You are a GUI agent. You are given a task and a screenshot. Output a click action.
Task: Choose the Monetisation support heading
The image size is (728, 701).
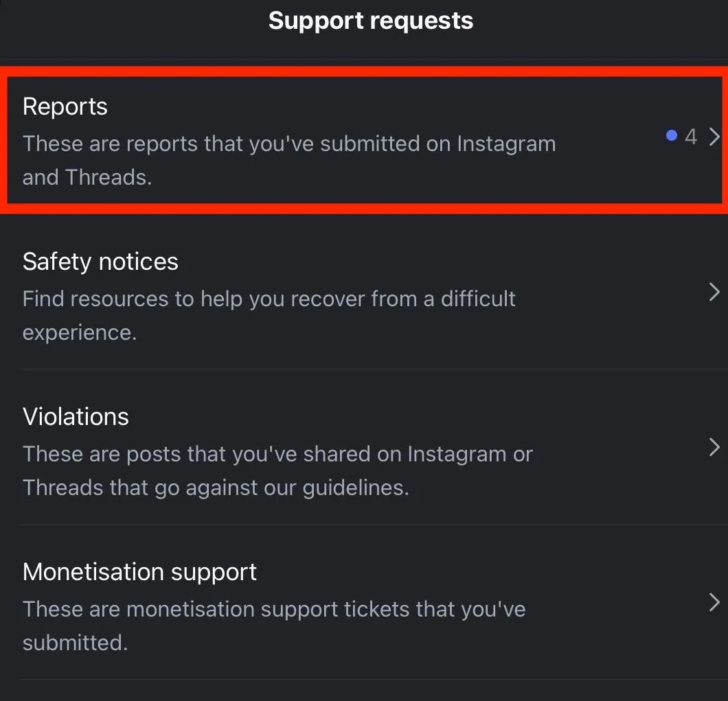(139, 572)
